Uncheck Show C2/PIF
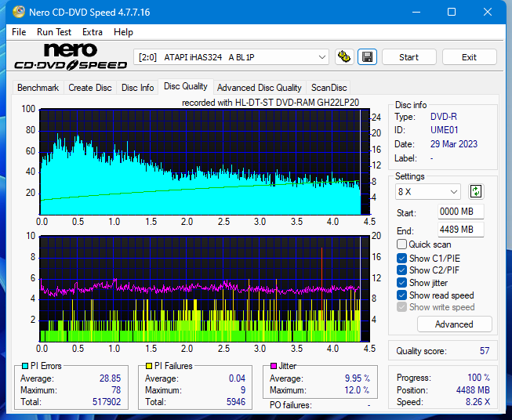The width and height of the screenshot is (512, 420). [x=401, y=270]
